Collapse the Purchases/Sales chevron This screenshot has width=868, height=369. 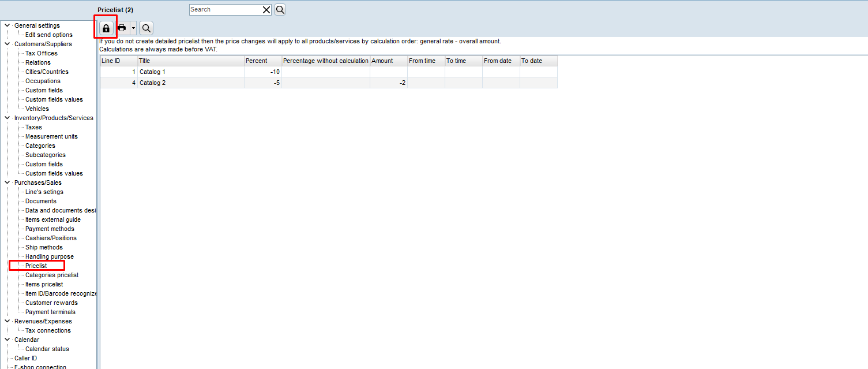[x=7, y=182]
